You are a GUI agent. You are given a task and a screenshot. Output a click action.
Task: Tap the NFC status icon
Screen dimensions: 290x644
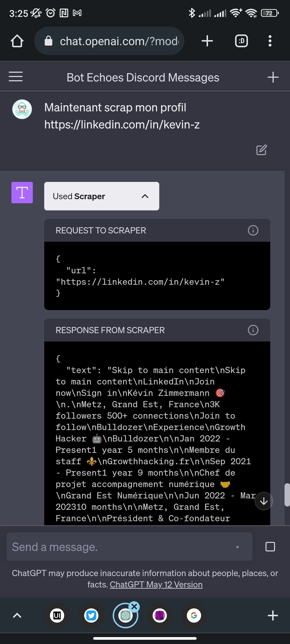tap(64, 13)
